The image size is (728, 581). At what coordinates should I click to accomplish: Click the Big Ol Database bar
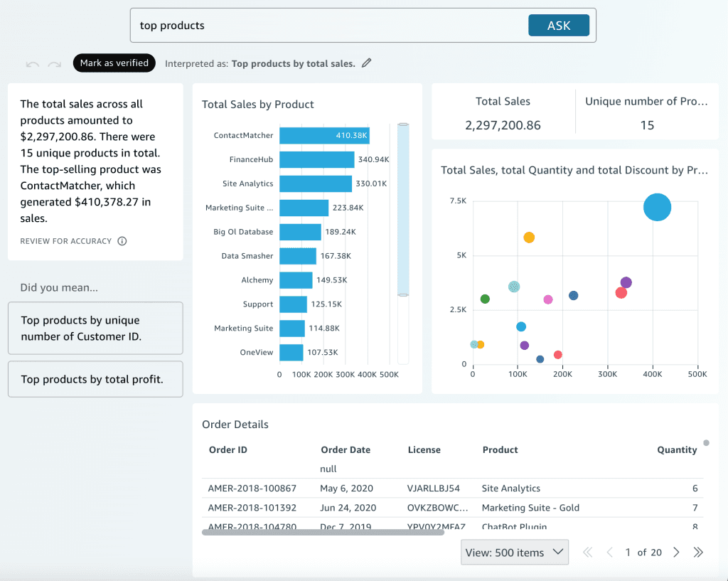coord(301,233)
